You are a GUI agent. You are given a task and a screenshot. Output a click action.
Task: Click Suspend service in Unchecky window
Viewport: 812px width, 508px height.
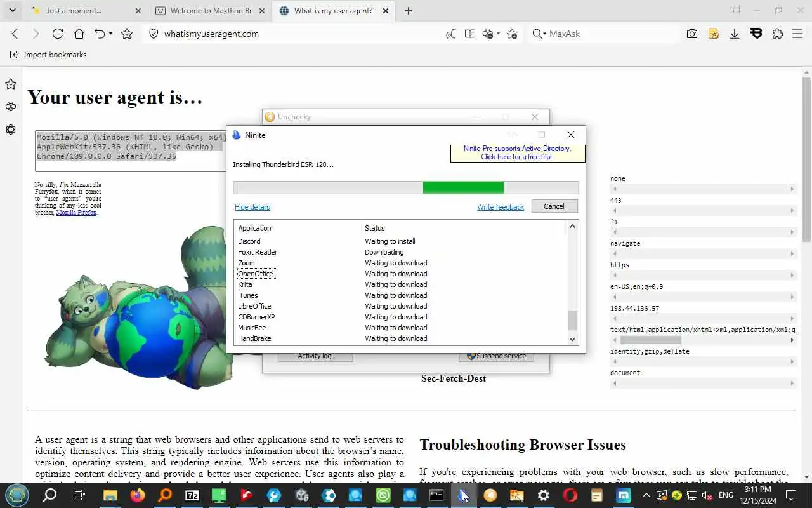(x=496, y=356)
